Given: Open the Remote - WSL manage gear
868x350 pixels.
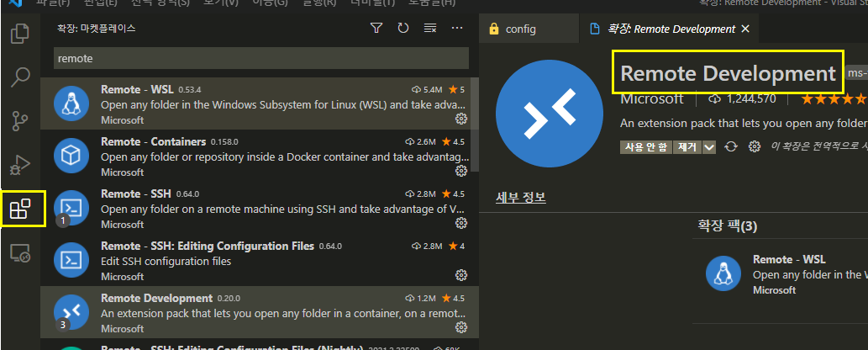Looking at the screenshot, I should (x=460, y=119).
